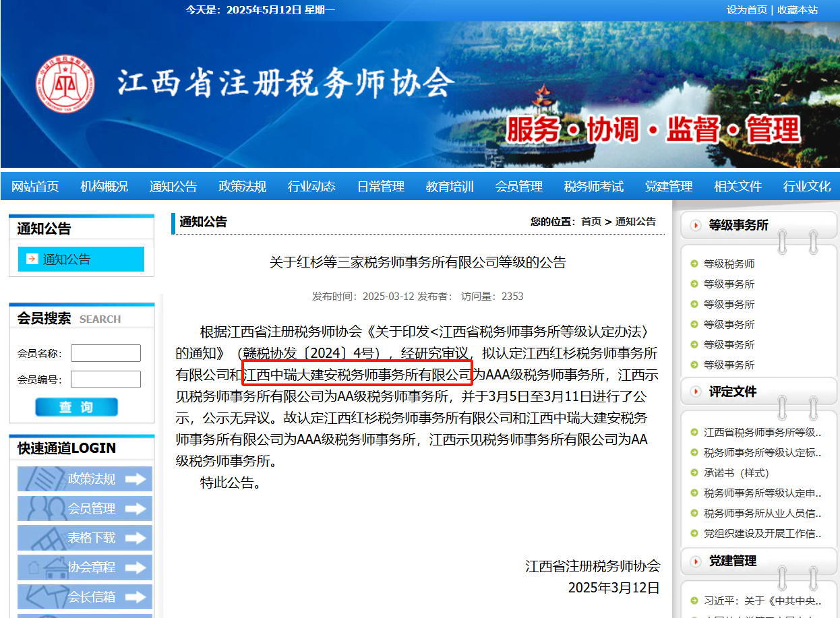Screen dimensions: 840x618
Task: Open the 承诺书（样式） document link
Action: click(x=736, y=473)
